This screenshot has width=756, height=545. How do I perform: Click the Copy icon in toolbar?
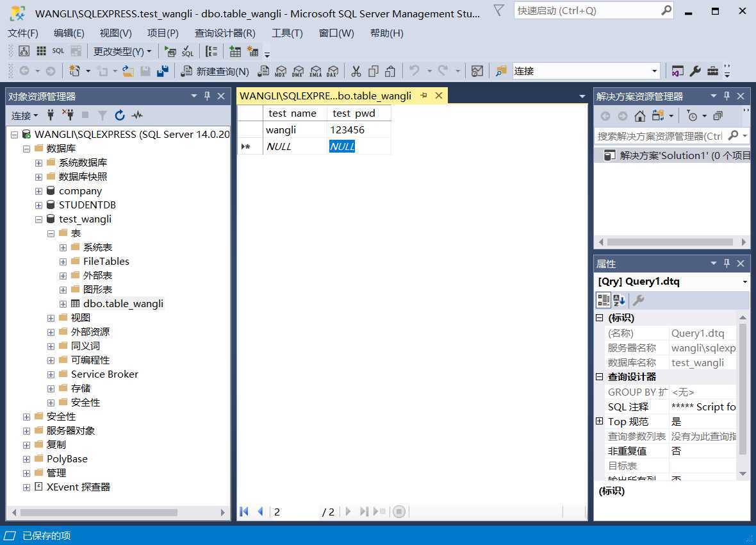(x=373, y=71)
